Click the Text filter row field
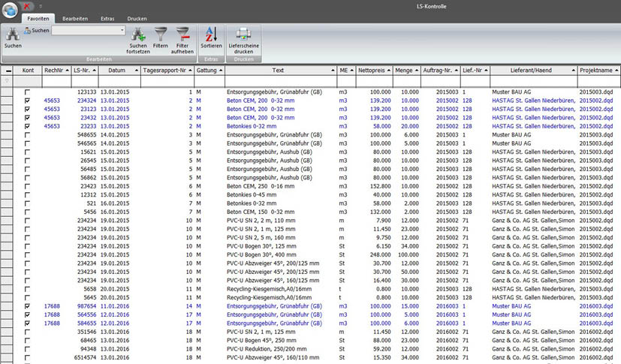This screenshot has width=621, height=364. click(281, 81)
